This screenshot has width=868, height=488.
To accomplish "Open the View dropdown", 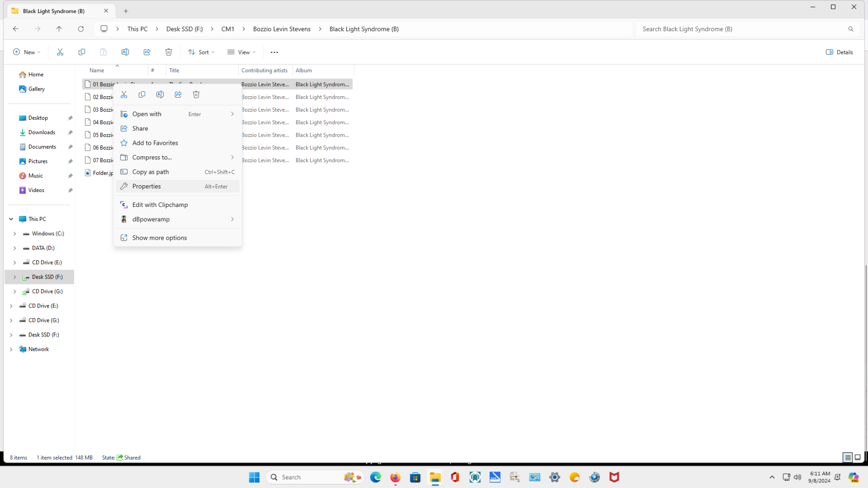I will click(242, 52).
